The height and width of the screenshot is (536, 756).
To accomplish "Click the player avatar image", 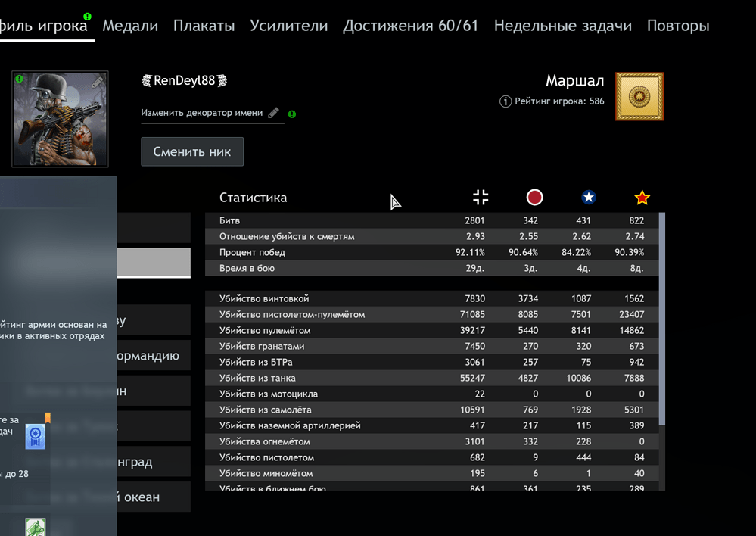I will tap(60, 119).
